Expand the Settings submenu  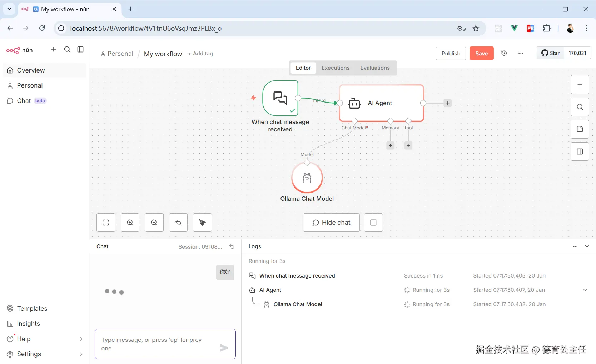pyautogui.click(x=45, y=354)
